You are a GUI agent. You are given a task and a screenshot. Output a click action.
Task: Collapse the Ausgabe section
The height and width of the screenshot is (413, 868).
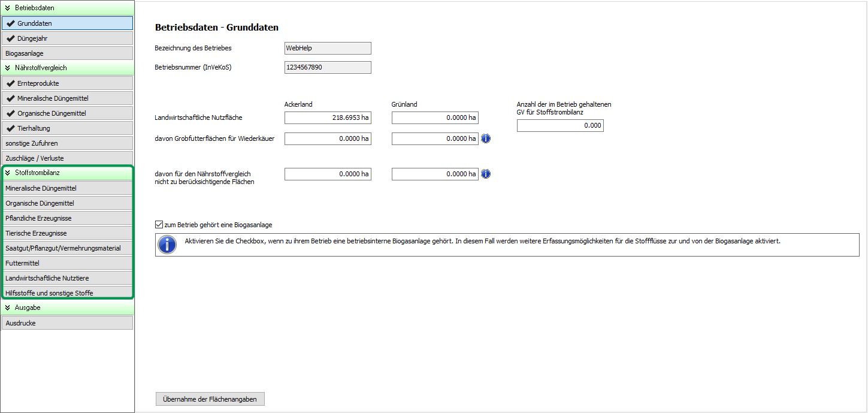[8, 308]
